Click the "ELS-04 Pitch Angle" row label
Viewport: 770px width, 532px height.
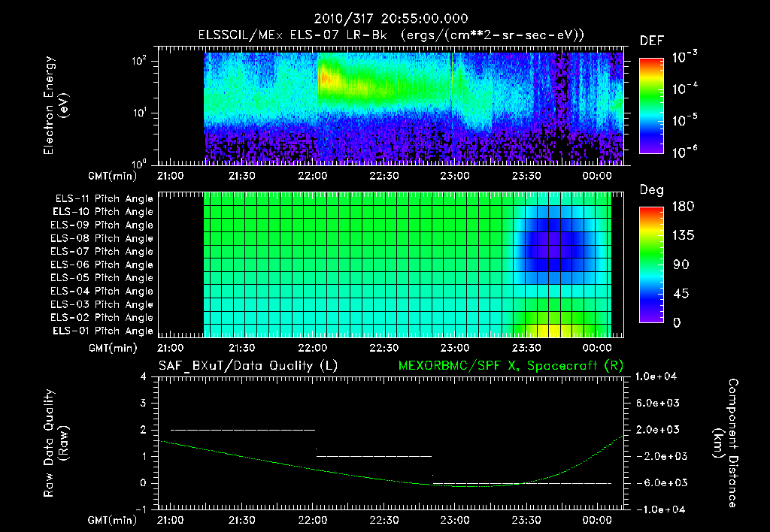click(x=102, y=292)
